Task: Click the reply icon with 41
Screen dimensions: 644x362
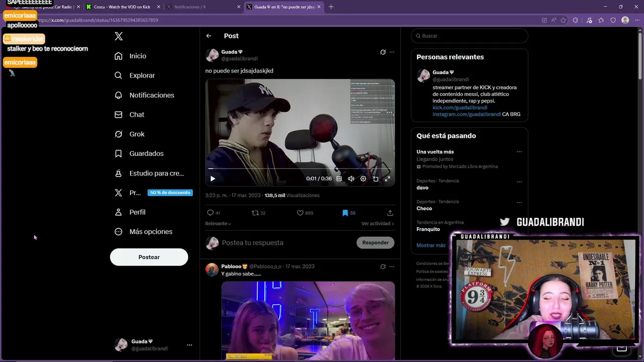Action: tap(213, 213)
